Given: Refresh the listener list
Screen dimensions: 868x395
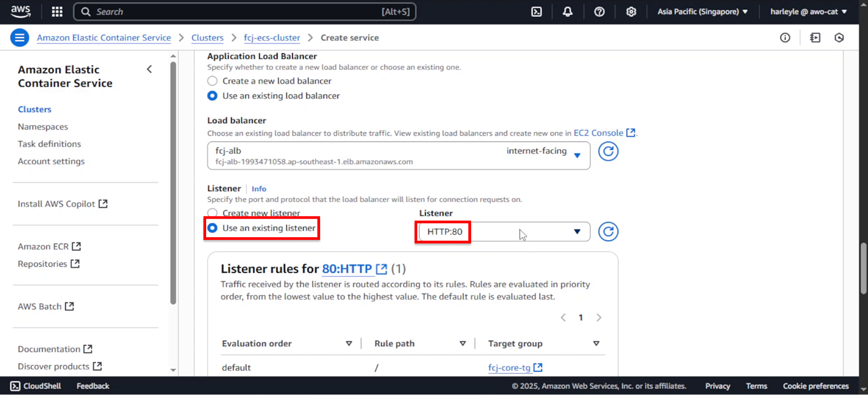Looking at the screenshot, I should [x=608, y=232].
